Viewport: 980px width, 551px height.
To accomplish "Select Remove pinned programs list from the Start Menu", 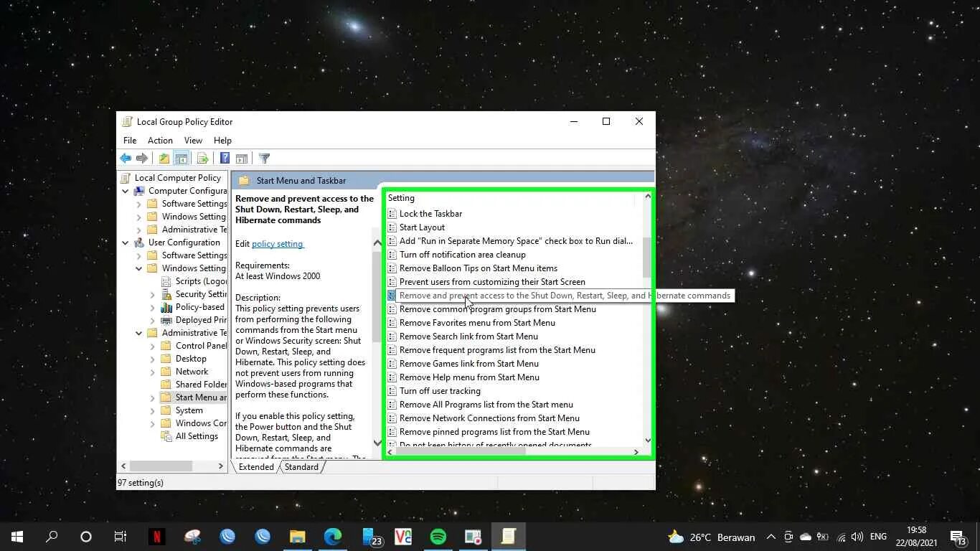I will point(494,432).
